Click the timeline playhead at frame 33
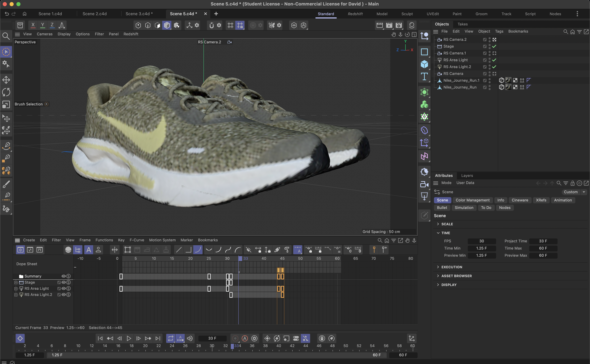This screenshot has width=590, height=364. (240, 258)
